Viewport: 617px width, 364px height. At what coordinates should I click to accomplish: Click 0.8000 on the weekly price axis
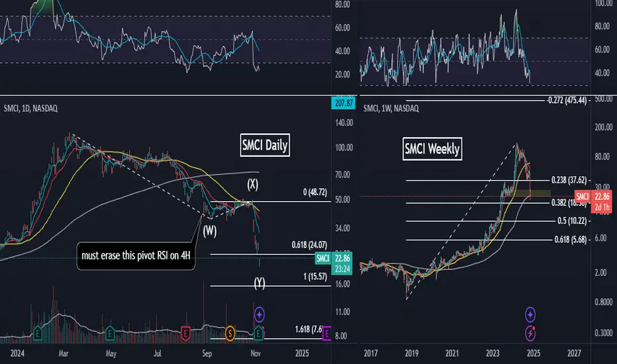[603, 302]
